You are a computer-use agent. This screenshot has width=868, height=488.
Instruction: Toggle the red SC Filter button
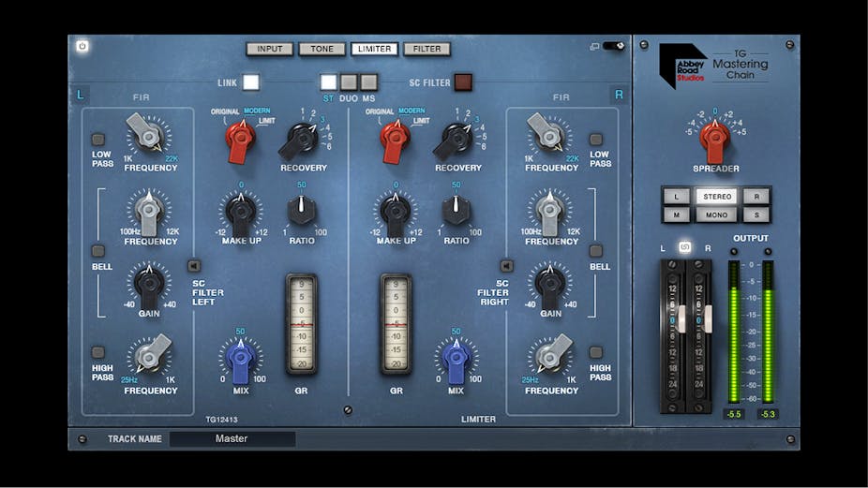(x=463, y=82)
